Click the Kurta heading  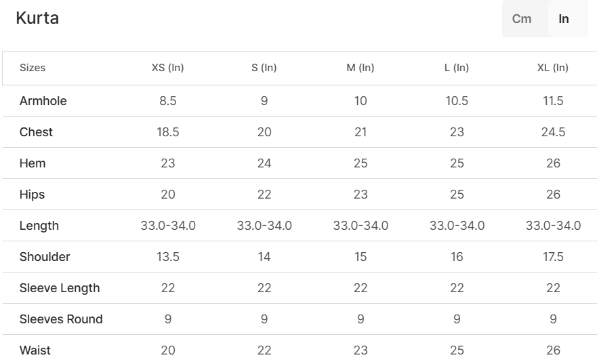[x=37, y=18]
